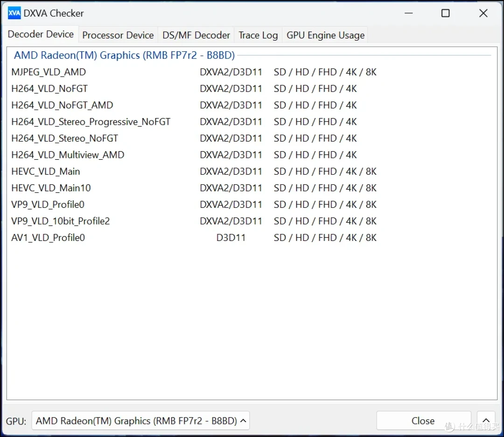Click DXVA2/D3D11 in the MJPEG_VLD_AMD row
The width and height of the screenshot is (504, 437).
[x=231, y=72]
